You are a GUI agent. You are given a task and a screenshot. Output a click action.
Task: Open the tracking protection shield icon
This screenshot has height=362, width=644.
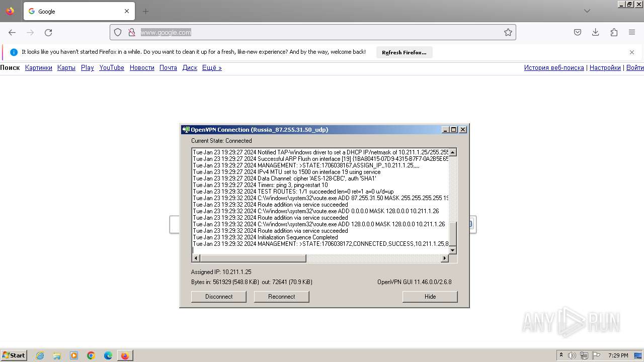[x=118, y=32]
